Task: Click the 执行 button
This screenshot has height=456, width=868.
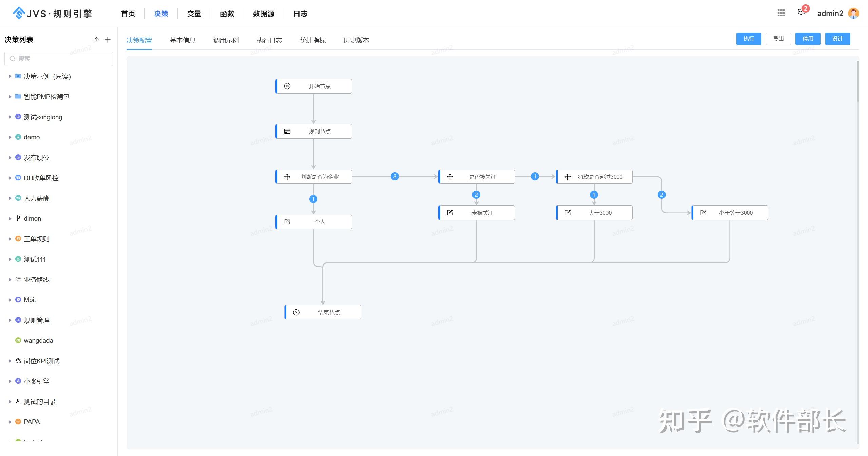Action: 749,39
